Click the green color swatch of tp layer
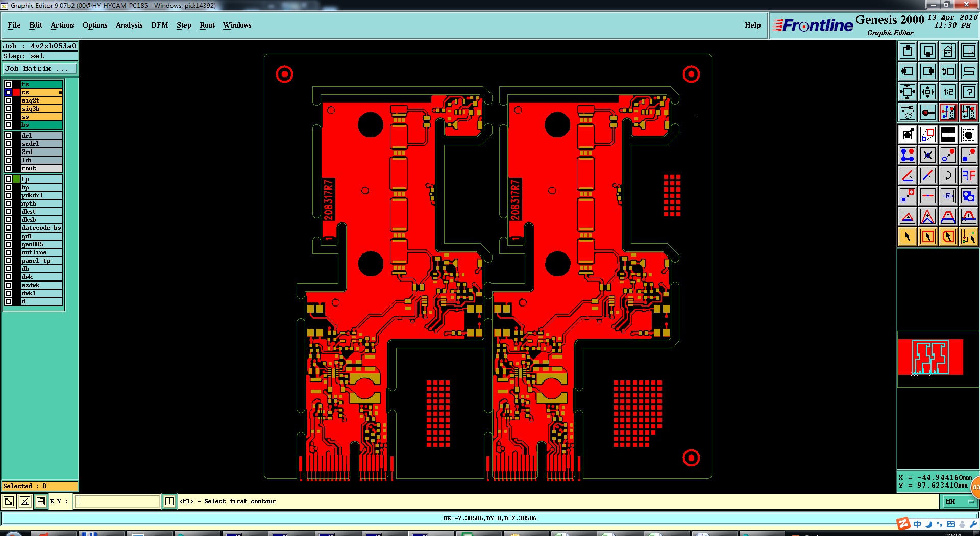The image size is (980, 536). (16, 179)
